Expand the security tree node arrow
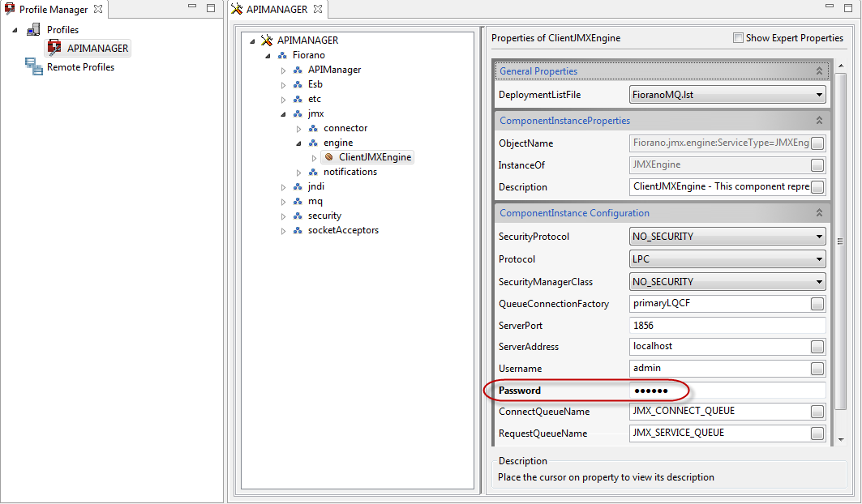The width and height of the screenshot is (862, 504). pos(284,216)
